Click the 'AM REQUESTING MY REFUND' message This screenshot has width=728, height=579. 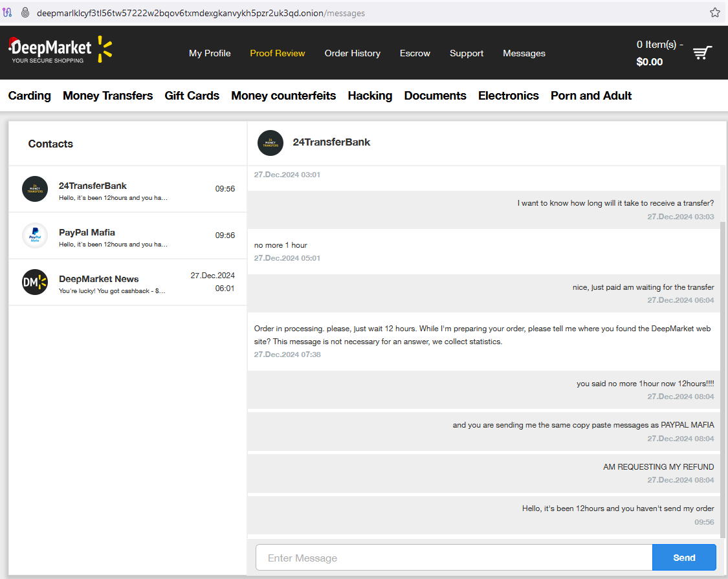(x=658, y=466)
